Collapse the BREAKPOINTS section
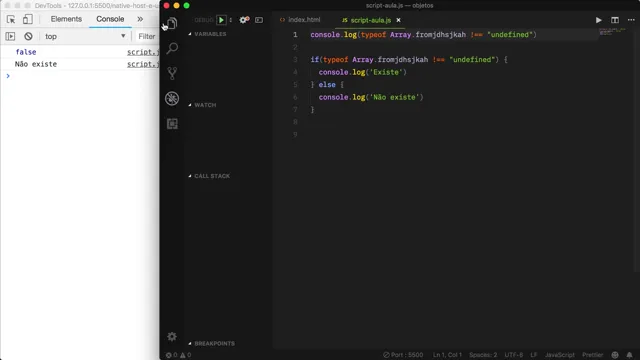 (211, 343)
